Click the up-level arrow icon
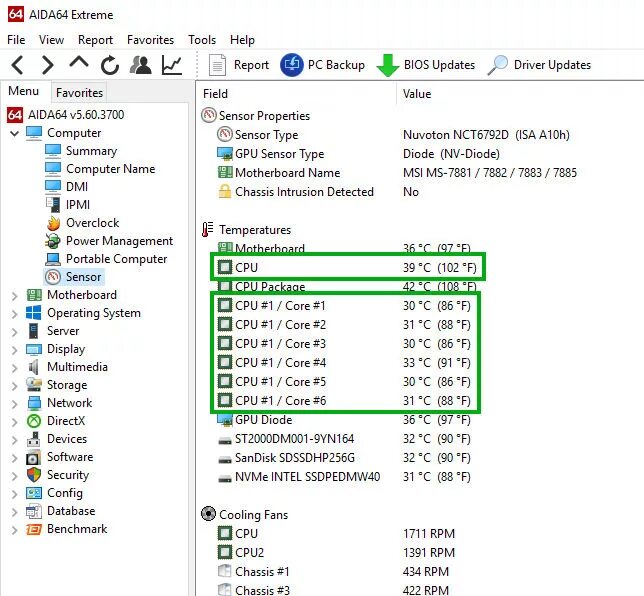The image size is (644, 596). (x=79, y=63)
